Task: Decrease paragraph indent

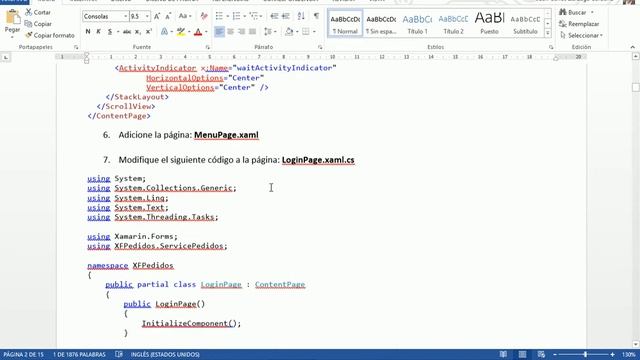Action: (x=274, y=16)
